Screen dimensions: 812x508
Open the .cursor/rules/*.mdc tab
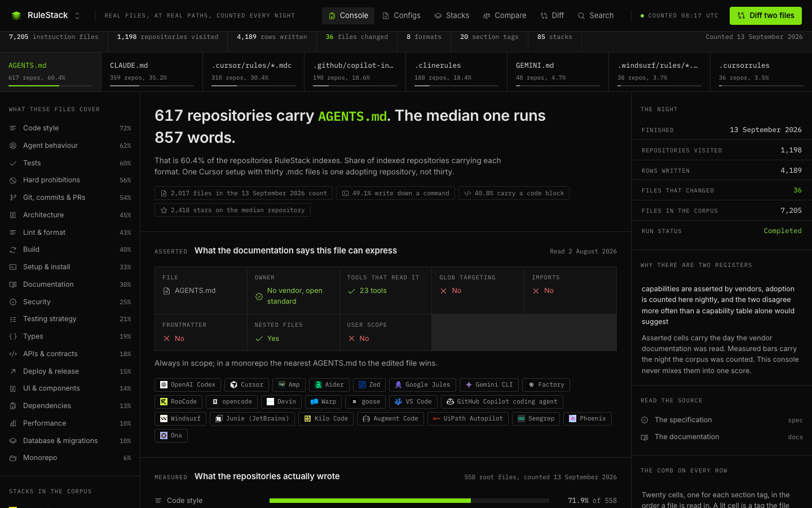(254, 72)
